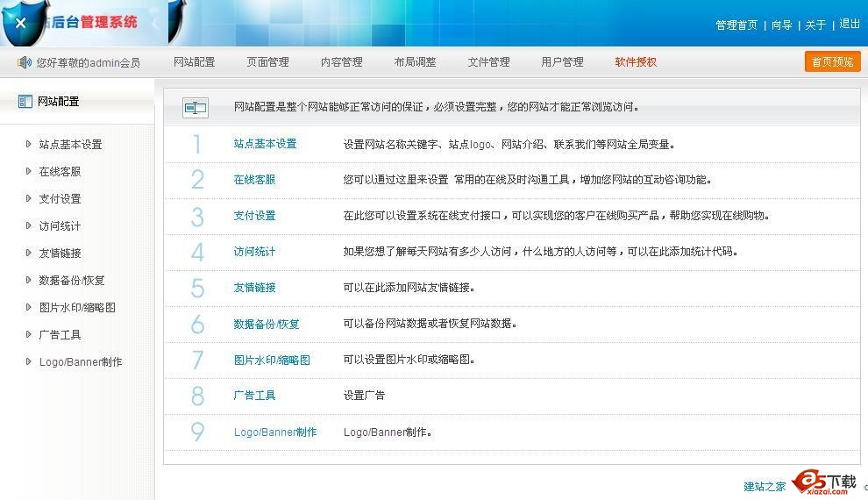Open 支付设置 link in main list
Image resolution: width=868 pixels, height=500 pixels.
(x=254, y=216)
